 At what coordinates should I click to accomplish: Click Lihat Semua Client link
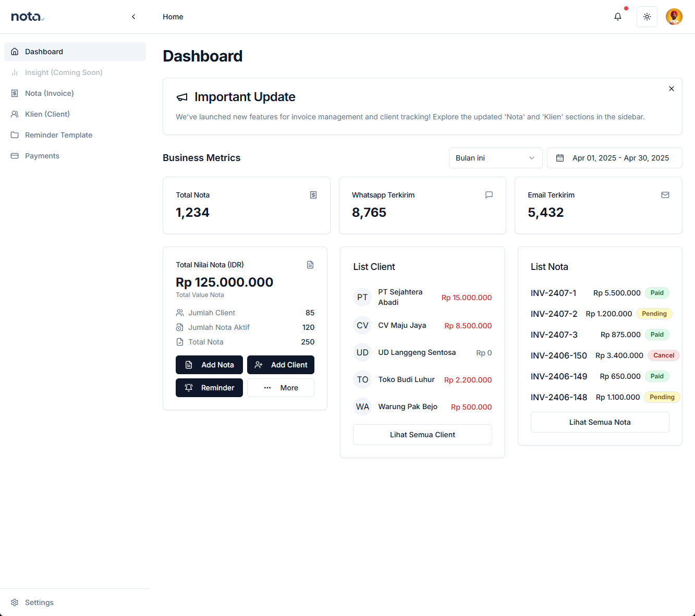click(x=422, y=435)
